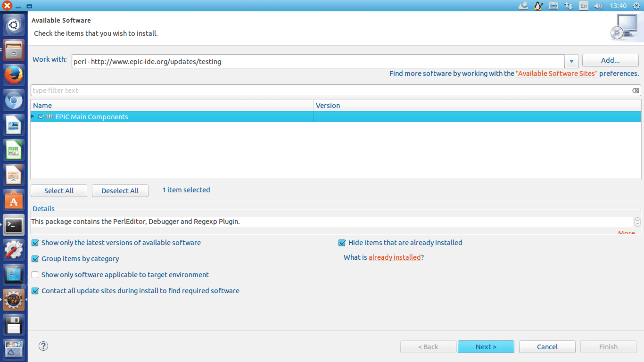Open the help question mark icon
The height and width of the screenshot is (362, 644).
pos(43,346)
